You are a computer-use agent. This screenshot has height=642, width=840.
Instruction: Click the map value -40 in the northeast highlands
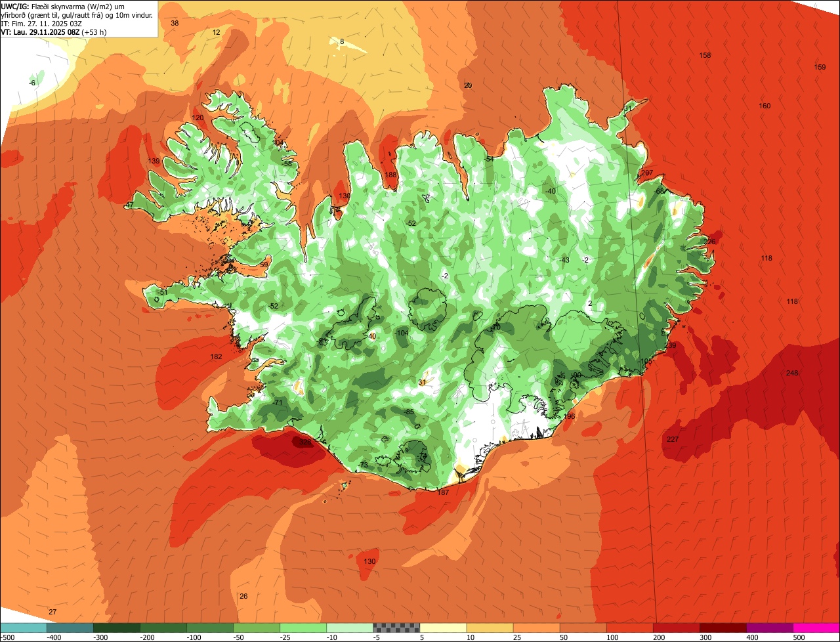click(x=551, y=191)
